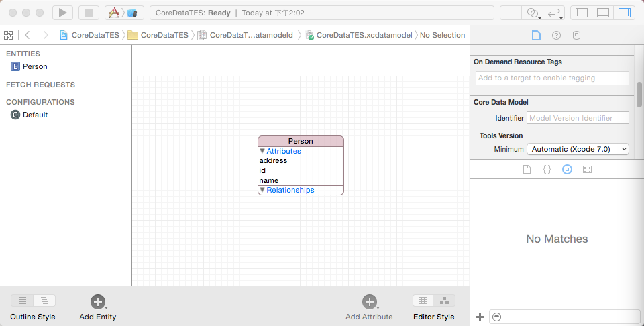Select CoreDataT...atamodeld in jump bar
The image size is (644, 326).
point(246,35)
